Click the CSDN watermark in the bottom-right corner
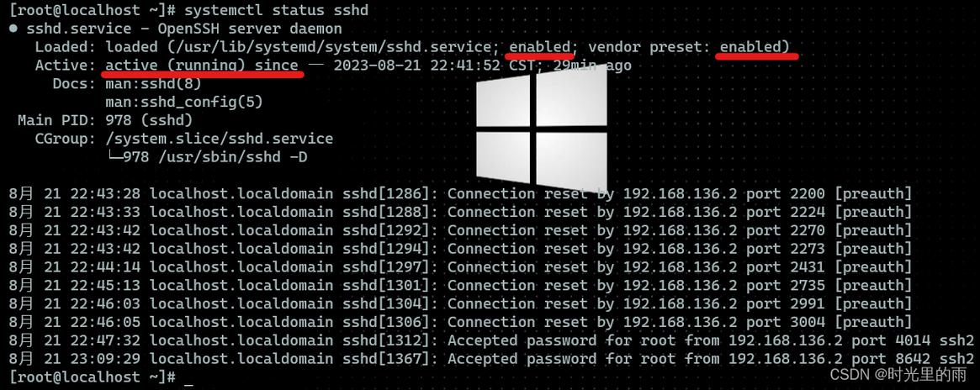 click(x=898, y=373)
